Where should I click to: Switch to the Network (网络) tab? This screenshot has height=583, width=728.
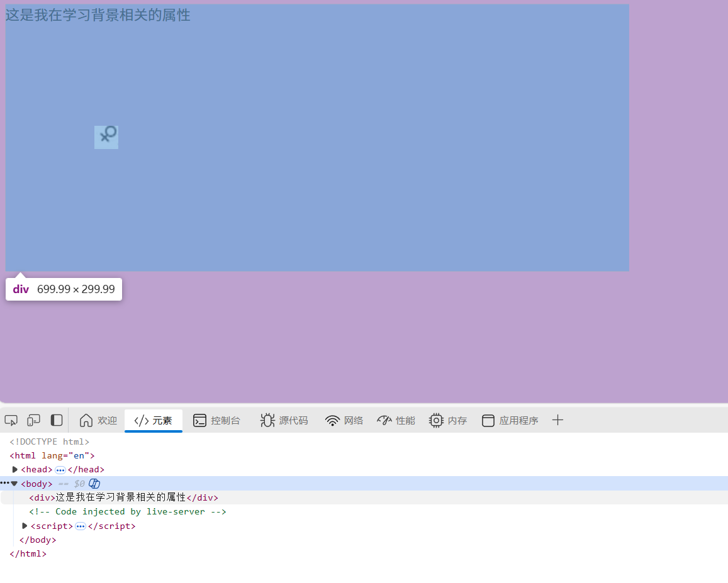point(344,421)
